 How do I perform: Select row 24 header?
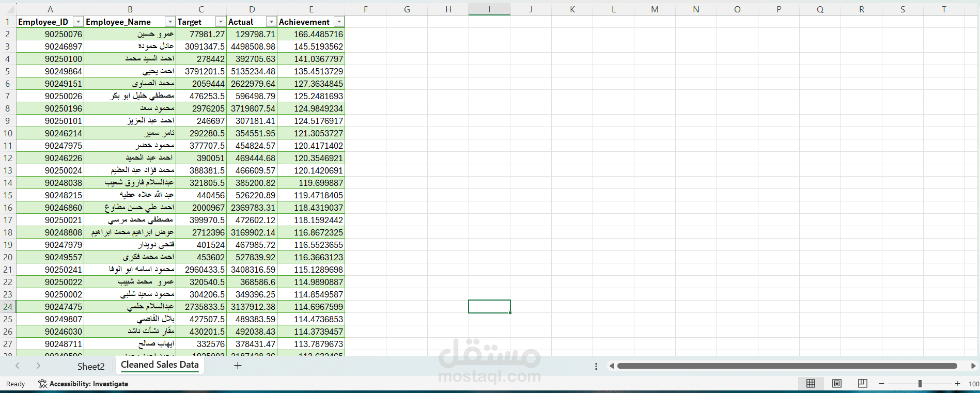pyautogui.click(x=8, y=307)
